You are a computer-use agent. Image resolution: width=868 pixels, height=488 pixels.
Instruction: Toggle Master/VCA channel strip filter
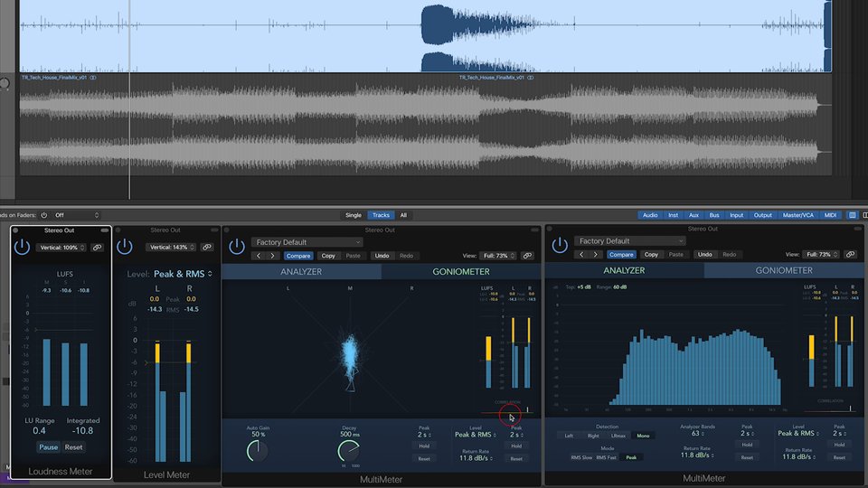click(x=797, y=215)
